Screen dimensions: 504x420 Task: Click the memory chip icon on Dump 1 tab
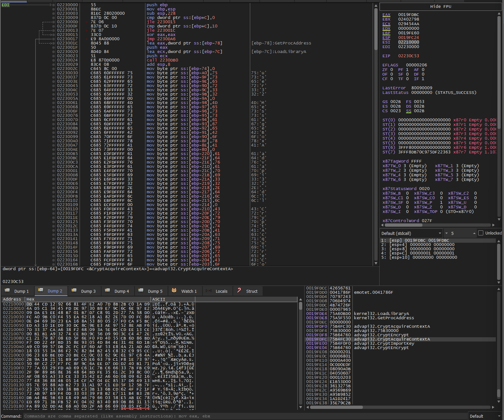7,290
